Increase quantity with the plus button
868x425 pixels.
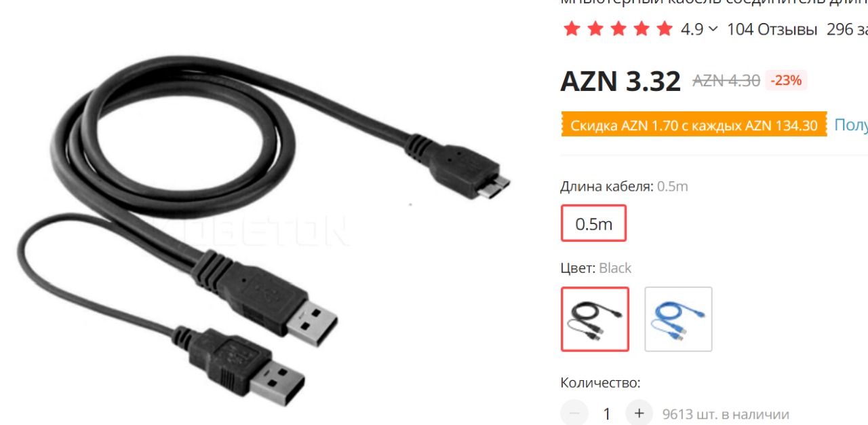(639, 413)
